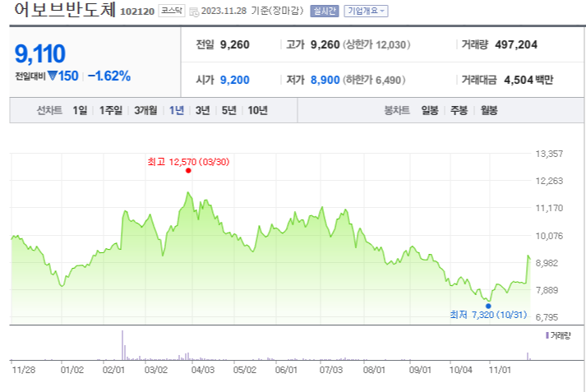
Task: Click the 어보브반도체 company title
Action: [x=65, y=9]
